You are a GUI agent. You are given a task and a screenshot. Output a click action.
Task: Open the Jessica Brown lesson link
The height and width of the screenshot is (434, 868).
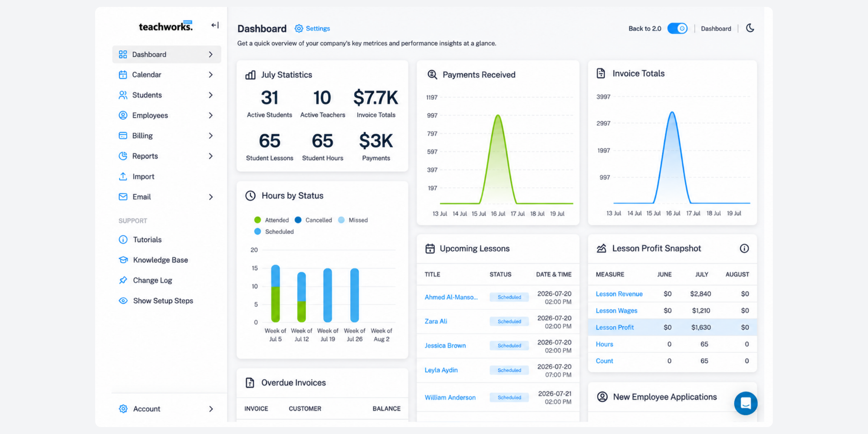pos(445,345)
